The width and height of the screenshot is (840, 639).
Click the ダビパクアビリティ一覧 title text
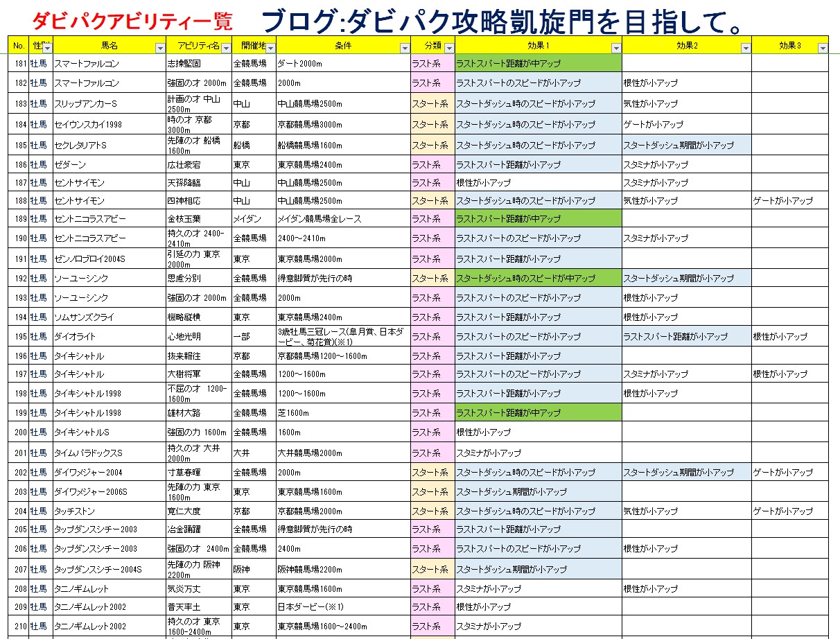click(132, 21)
